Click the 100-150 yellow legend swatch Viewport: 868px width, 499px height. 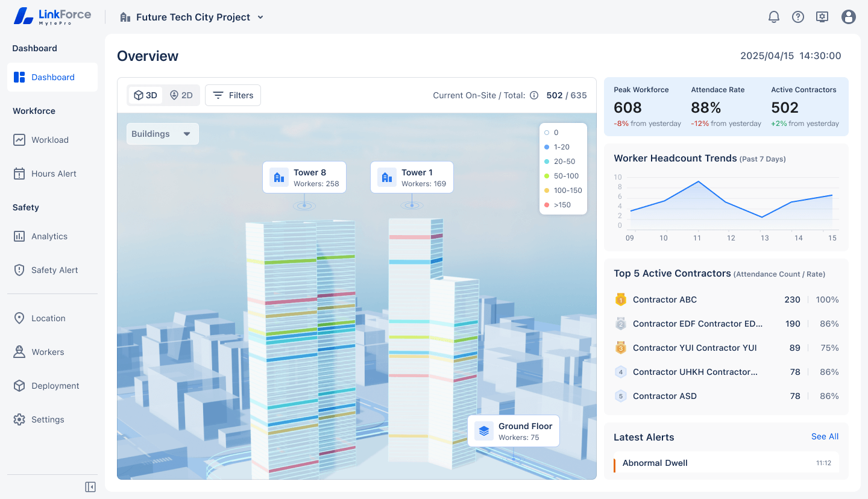point(547,190)
